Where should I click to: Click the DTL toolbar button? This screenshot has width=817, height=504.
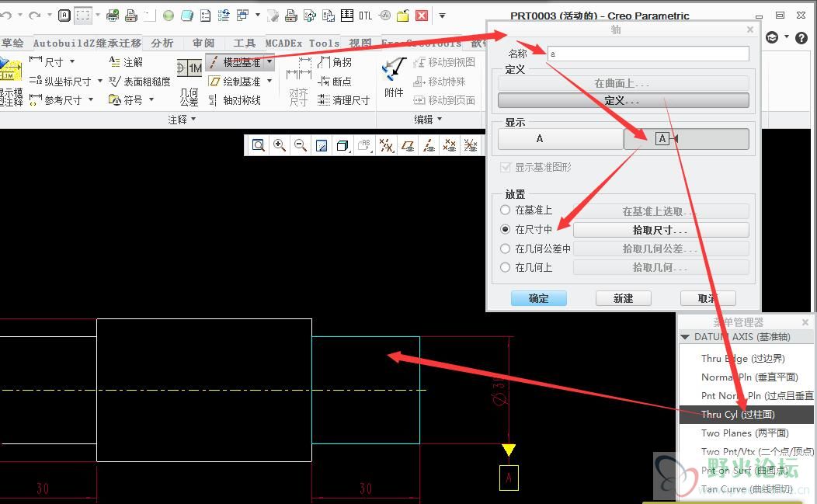click(365, 16)
